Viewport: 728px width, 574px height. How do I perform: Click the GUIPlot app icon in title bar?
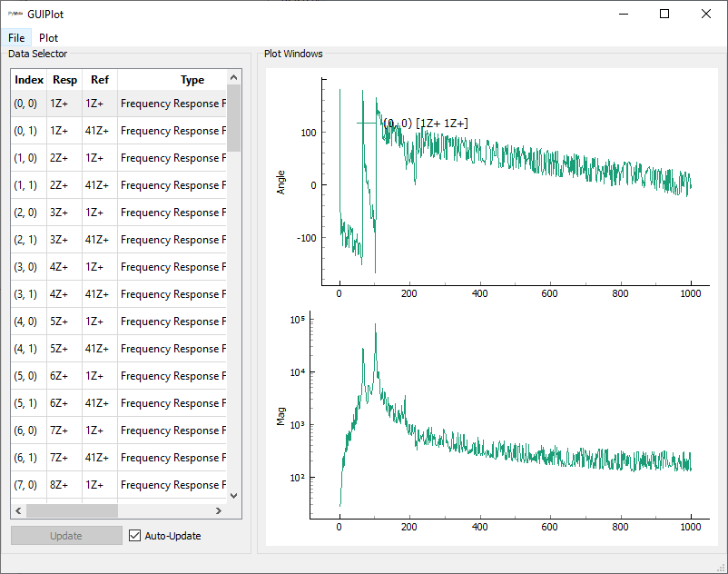pos(15,15)
